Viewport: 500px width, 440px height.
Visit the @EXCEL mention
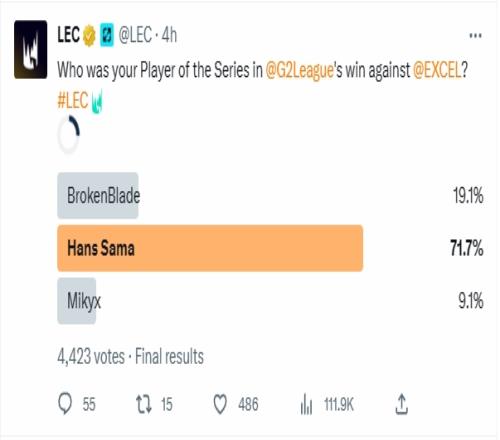click(437, 70)
